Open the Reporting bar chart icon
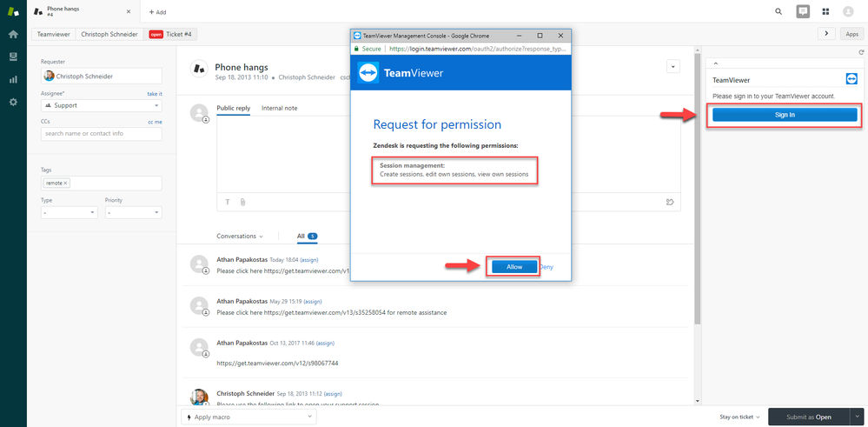The image size is (868, 427). click(x=13, y=80)
